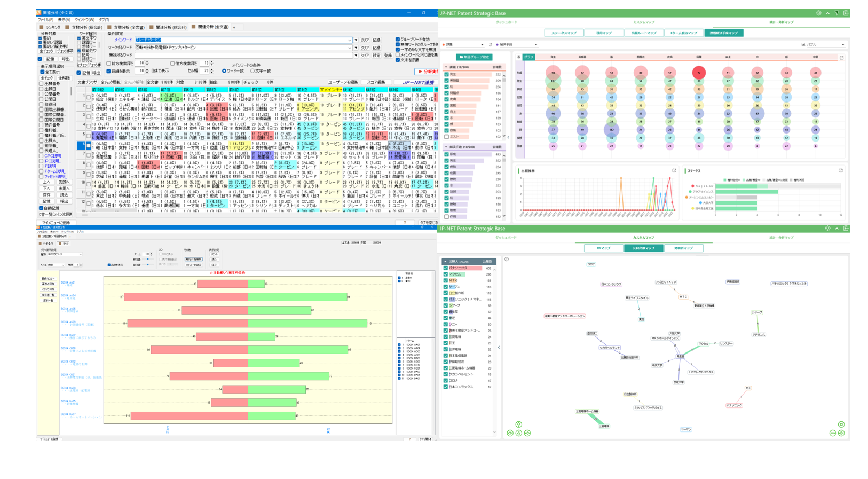Open settings gear in the bubble map window
868x479 pixels.
tap(818, 13)
